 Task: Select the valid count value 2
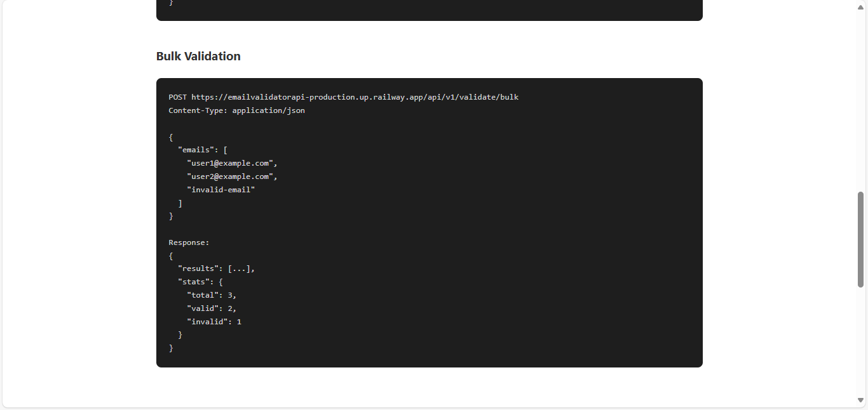[234, 308]
